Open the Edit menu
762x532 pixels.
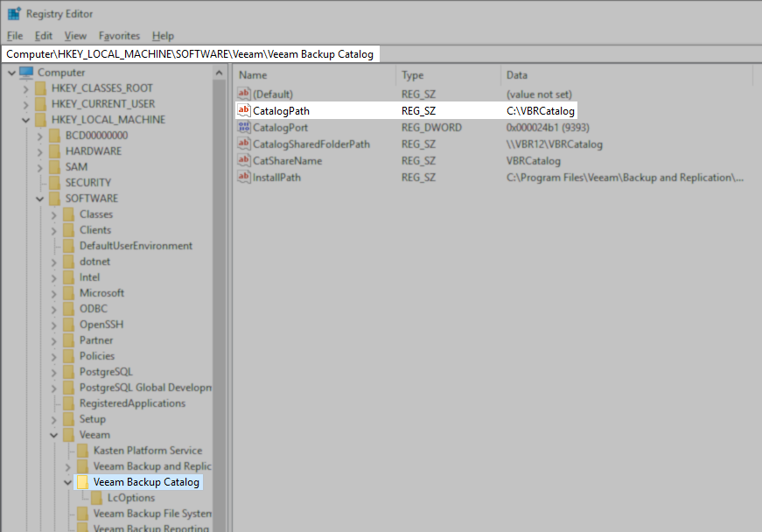(x=43, y=36)
